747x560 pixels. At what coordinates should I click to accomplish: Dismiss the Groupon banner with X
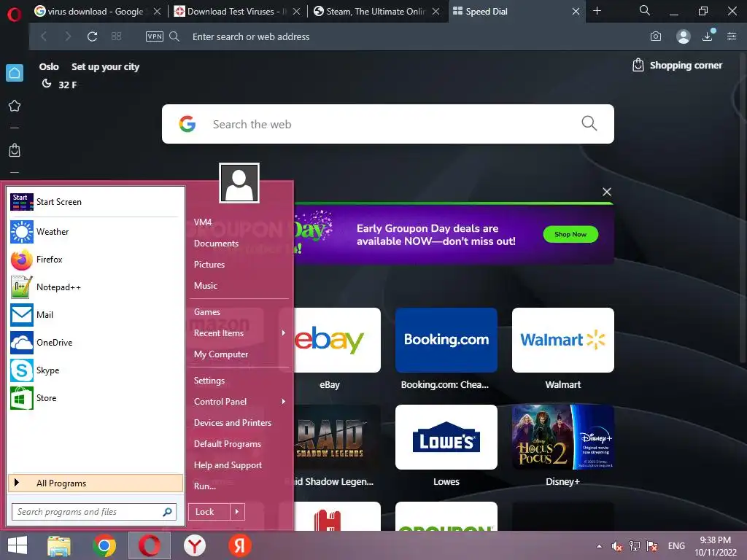pos(606,192)
